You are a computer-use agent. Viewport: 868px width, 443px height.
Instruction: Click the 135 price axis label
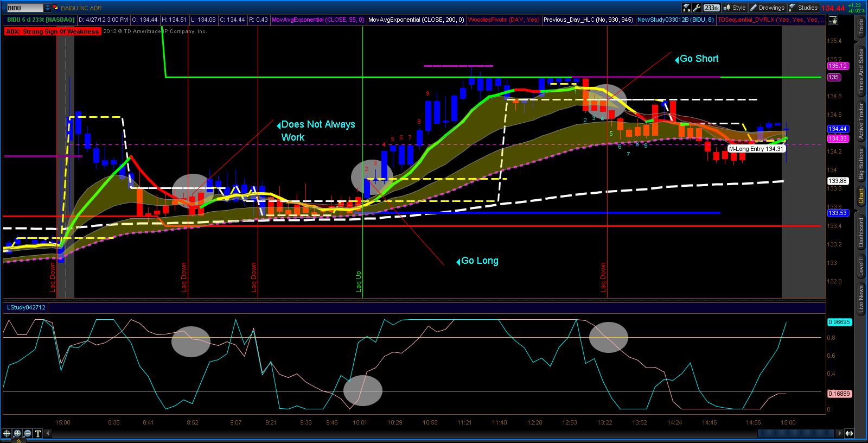(x=834, y=78)
